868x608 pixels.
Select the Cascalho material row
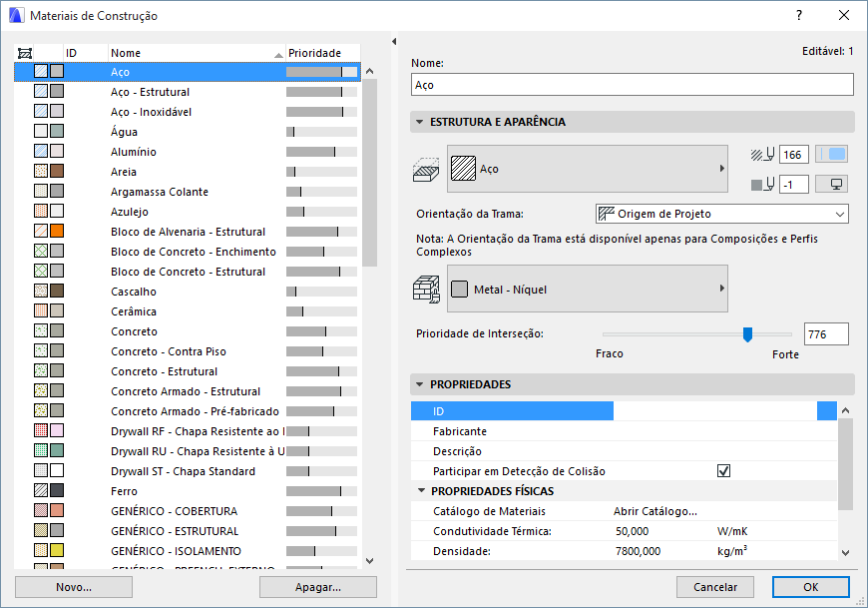point(188,291)
